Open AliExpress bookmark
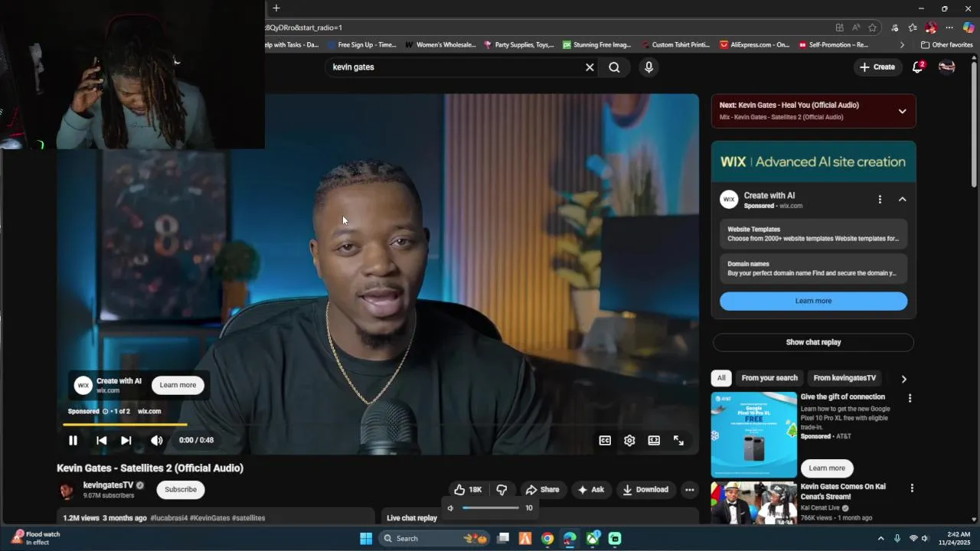Viewport: 980px width, 551px height. pyautogui.click(x=754, y=45)
